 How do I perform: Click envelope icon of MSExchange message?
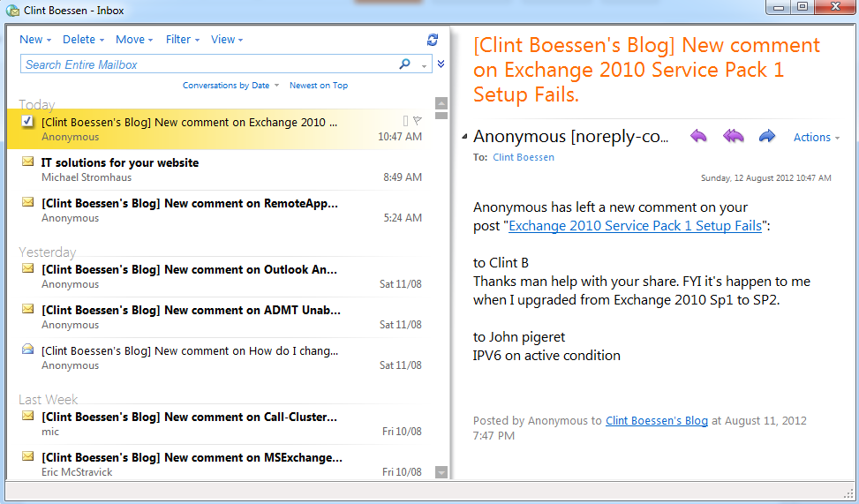[28, 456]
